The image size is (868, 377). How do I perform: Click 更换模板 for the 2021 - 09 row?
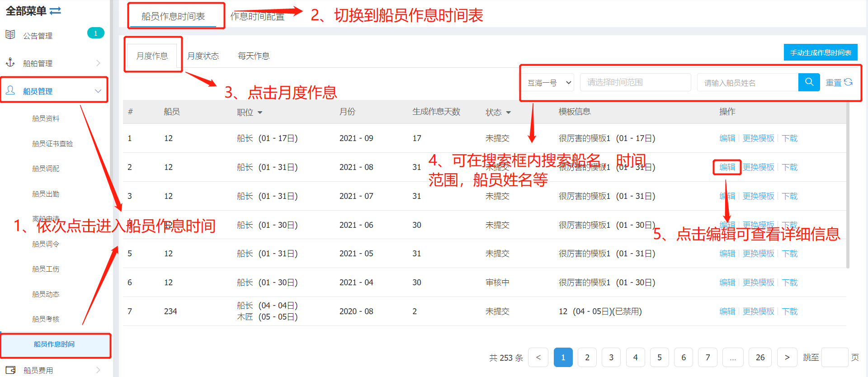point(759,138)
